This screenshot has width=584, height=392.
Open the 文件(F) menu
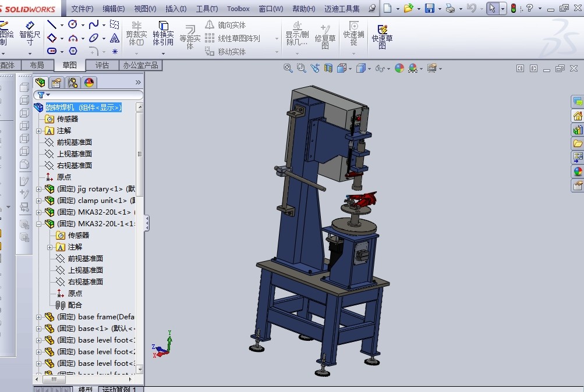point(82,8)
